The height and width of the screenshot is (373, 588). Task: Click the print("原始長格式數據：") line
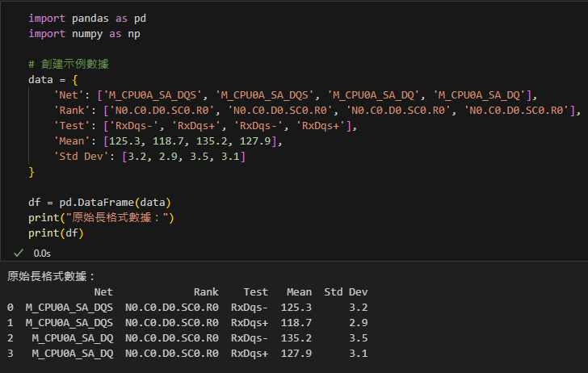(x=101, y=218)
